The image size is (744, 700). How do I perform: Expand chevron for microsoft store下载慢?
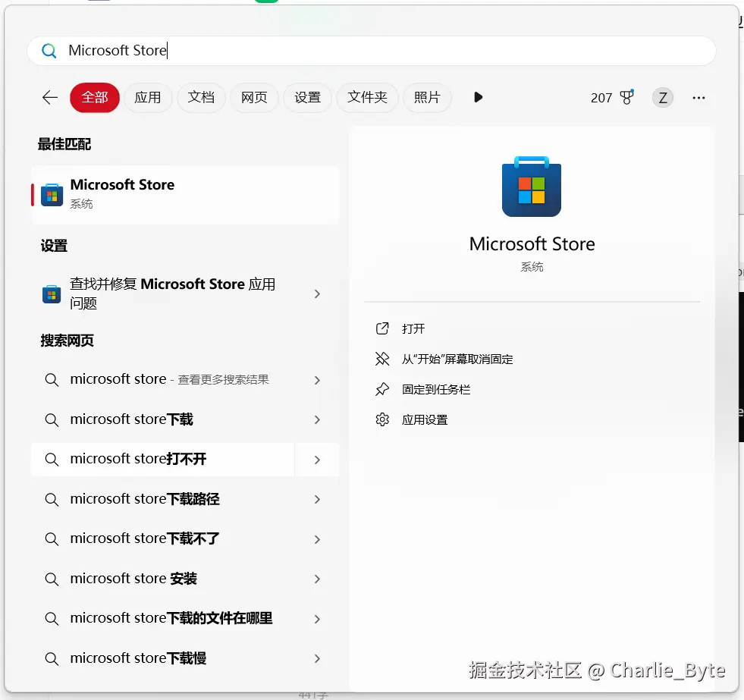(318, 659)
